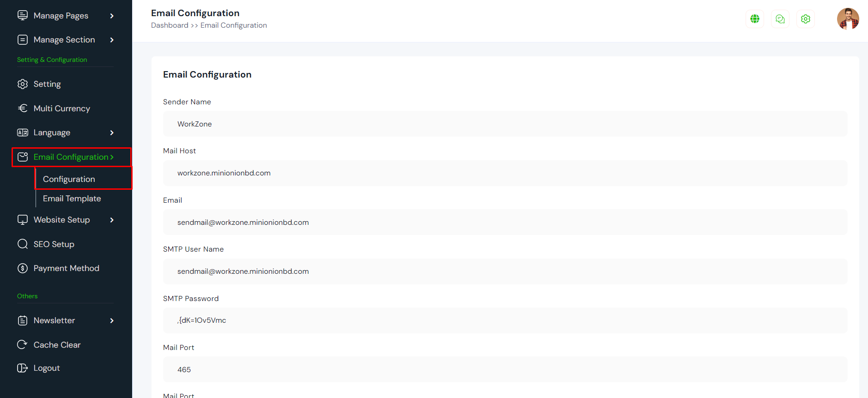
Task: Click the Logout door icon
Action: 22,368
